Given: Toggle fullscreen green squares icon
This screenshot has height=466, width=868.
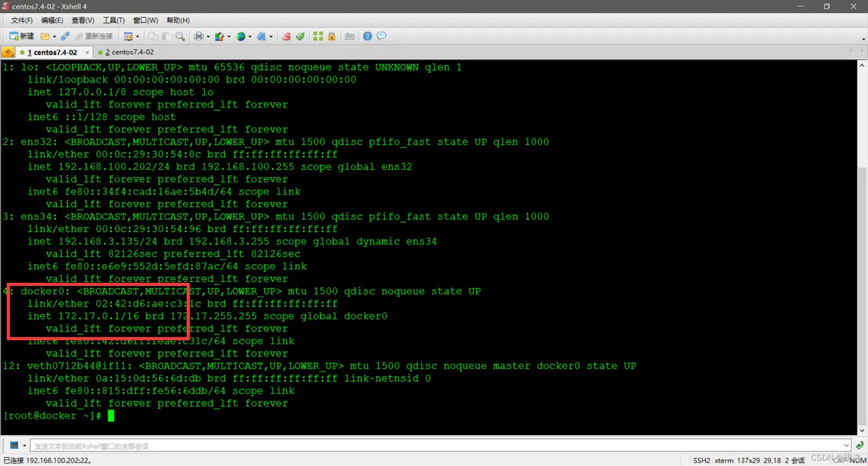Looking at the screenshot, I should pyautogui.click(x=318, y=36).
